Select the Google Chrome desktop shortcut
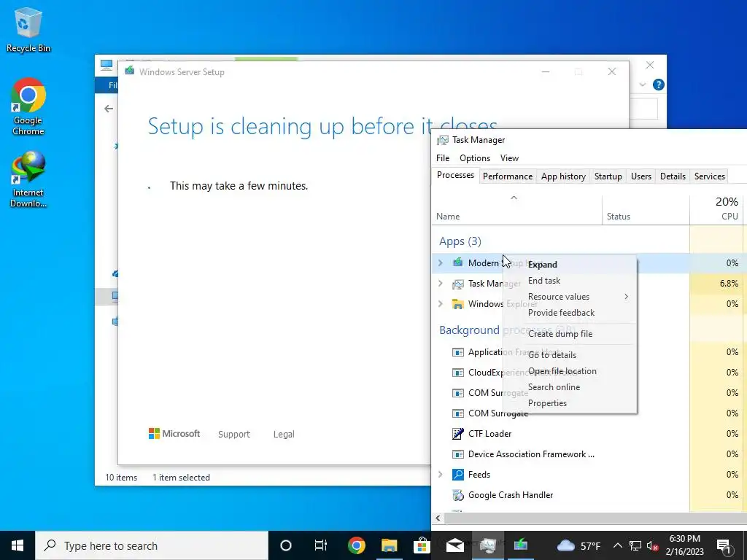 [28, 106]
